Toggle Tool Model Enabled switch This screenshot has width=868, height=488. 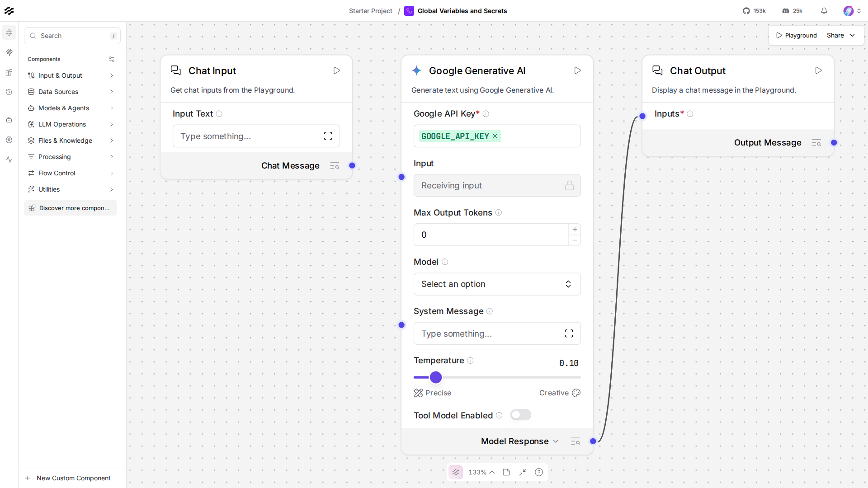(521, 415)
